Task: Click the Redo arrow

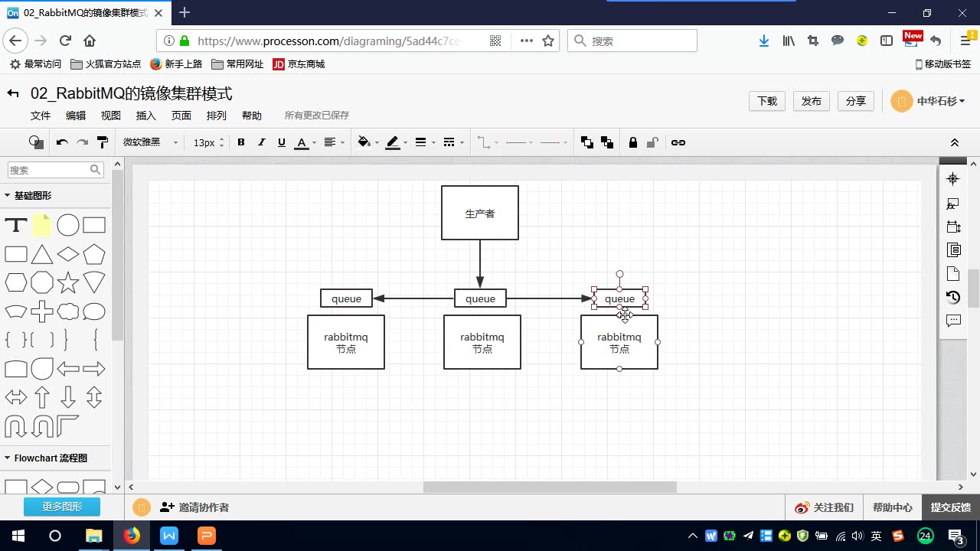Action: [82, 142]
